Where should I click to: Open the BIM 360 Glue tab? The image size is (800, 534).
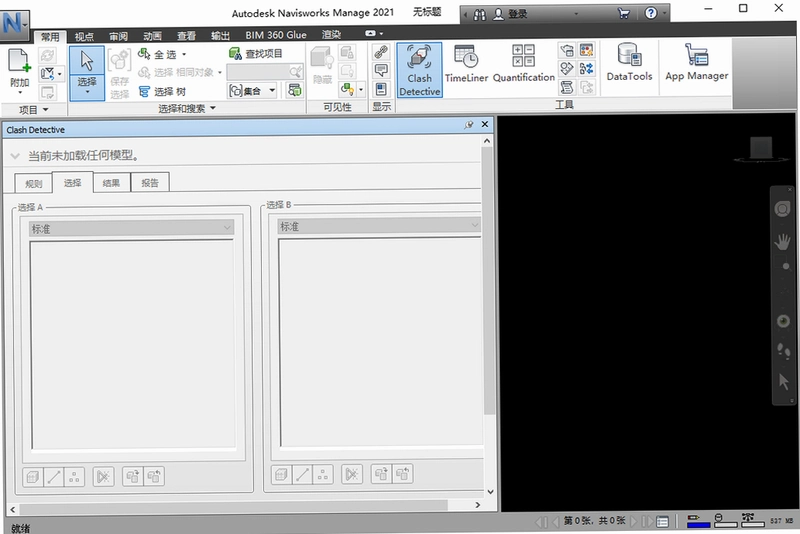click(276, 35)
